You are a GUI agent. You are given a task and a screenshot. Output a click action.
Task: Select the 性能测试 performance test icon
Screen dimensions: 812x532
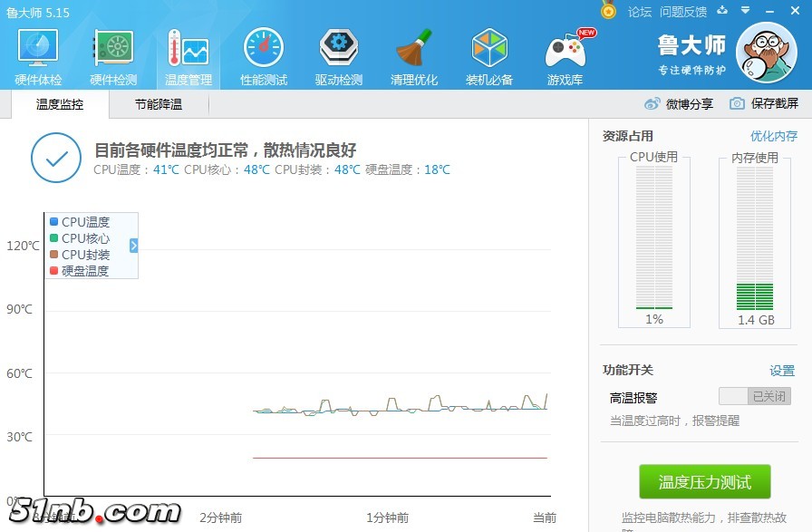click(x=264, y=57)
